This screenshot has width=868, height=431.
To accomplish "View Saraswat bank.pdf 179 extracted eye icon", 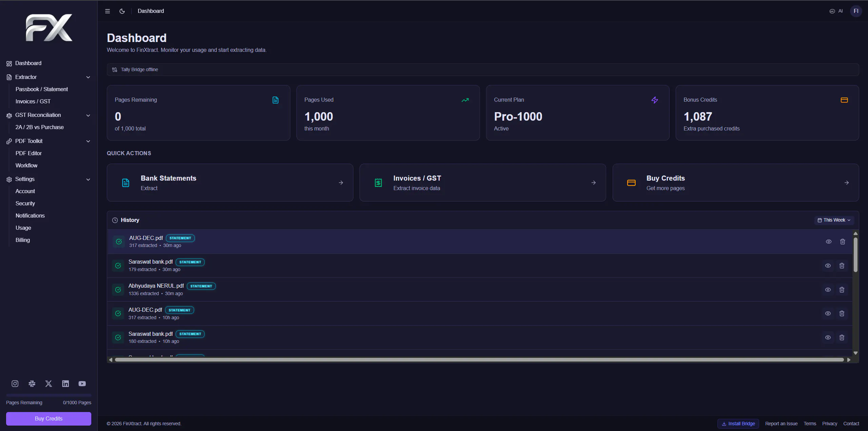I will (x=828, y=266).
